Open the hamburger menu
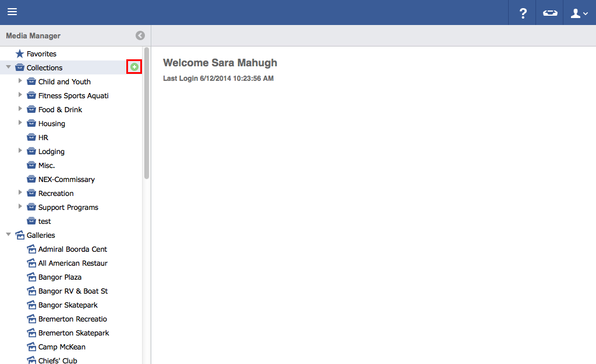The height and width of the screenshot is (364, 596). (12, 12)
